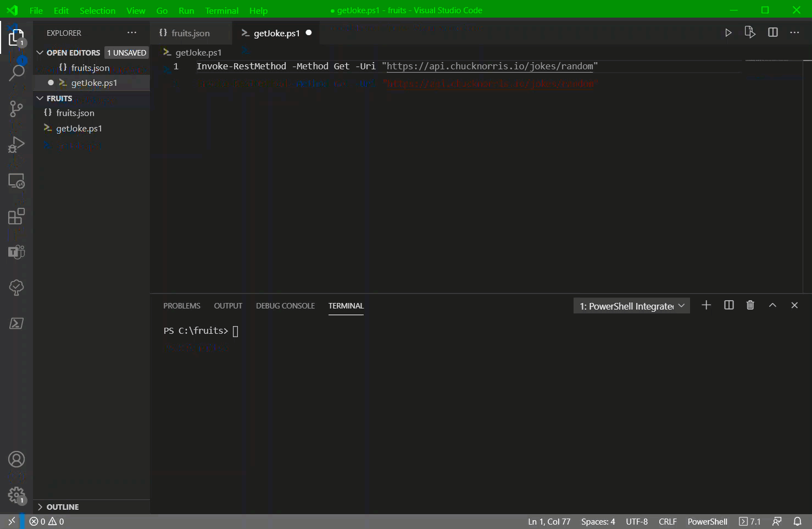Viewport: 812px width, 529px height.
Task: Click the chucknorris API URL link
Action: point(490,66)
